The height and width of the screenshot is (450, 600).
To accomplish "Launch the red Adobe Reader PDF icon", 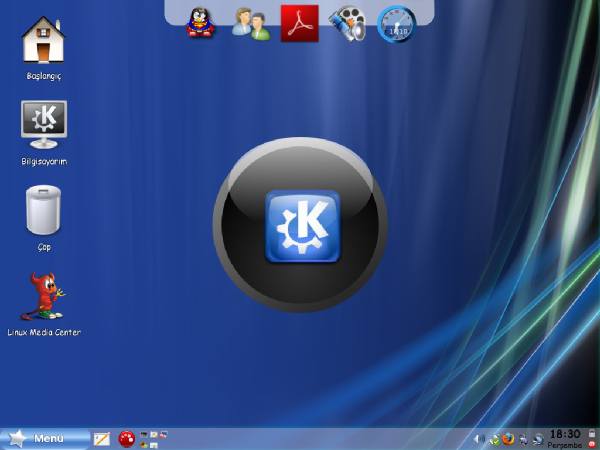I will point(300,23).
